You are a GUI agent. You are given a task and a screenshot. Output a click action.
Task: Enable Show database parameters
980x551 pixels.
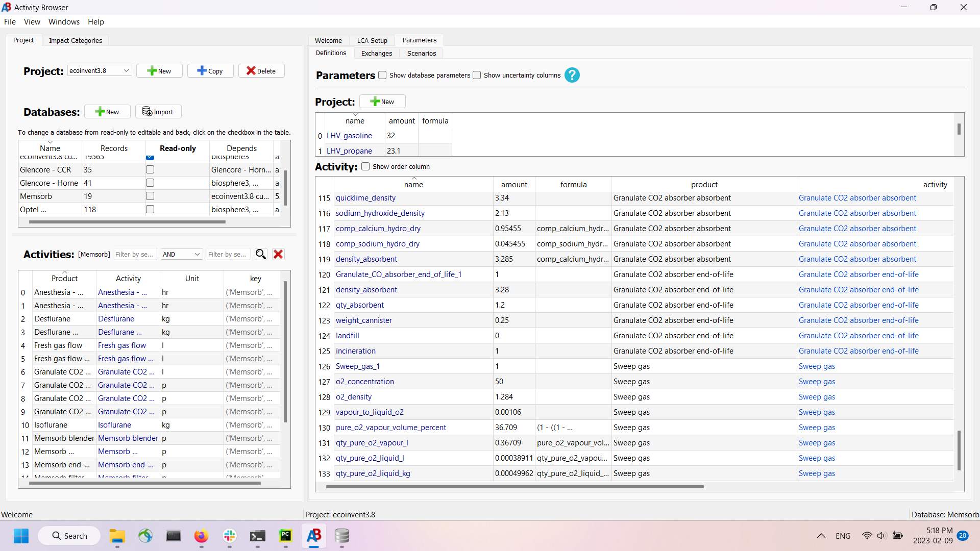click(382, 75)
